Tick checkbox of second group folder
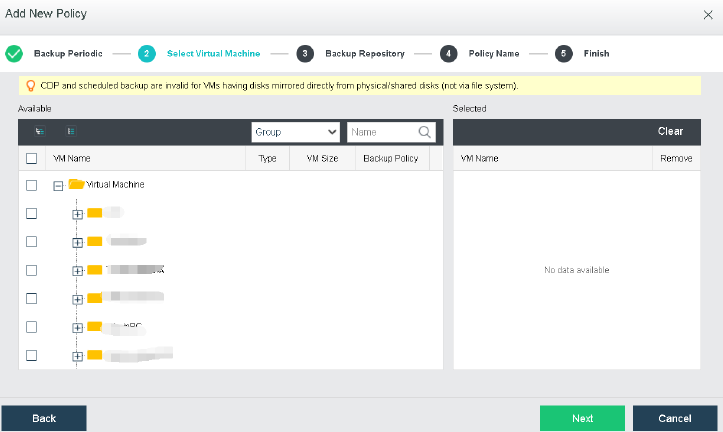 tap(31, 242)
